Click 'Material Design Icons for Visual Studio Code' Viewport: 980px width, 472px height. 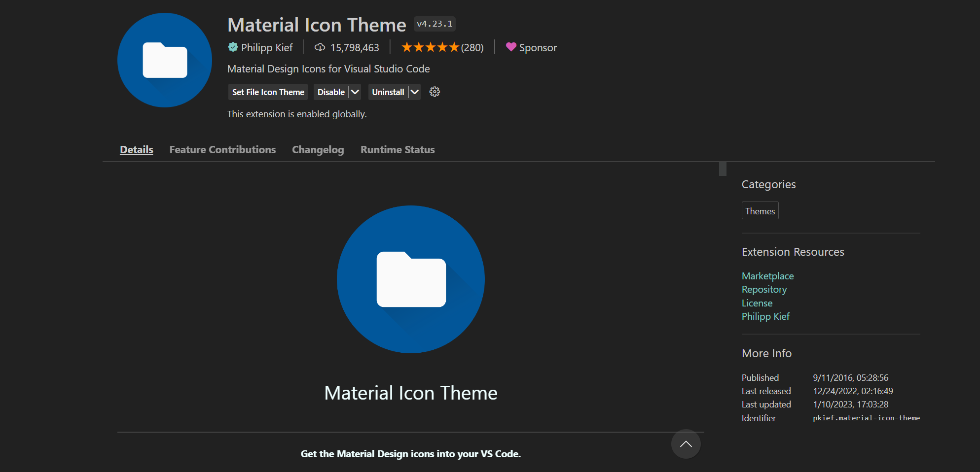(328, 69)
